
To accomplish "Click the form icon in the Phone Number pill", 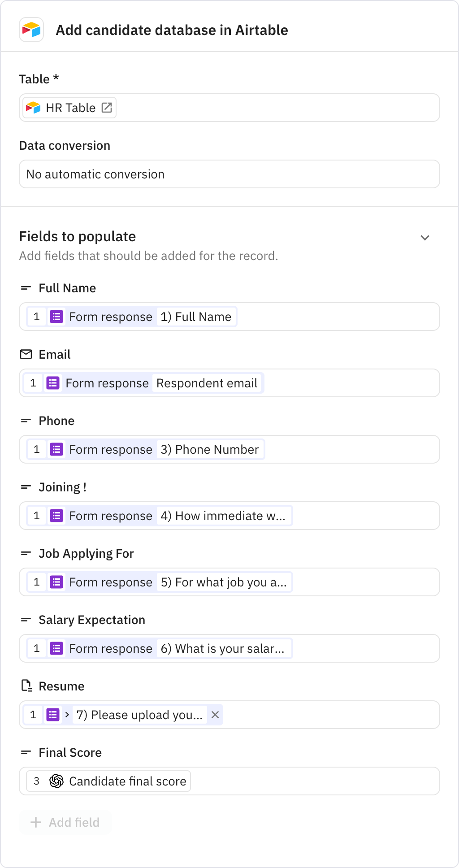I will point(56,449).
